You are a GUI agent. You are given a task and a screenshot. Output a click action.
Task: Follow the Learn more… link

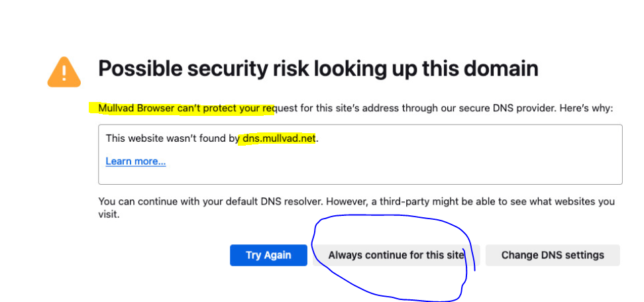pyautogui.click(x=136, y=161)
